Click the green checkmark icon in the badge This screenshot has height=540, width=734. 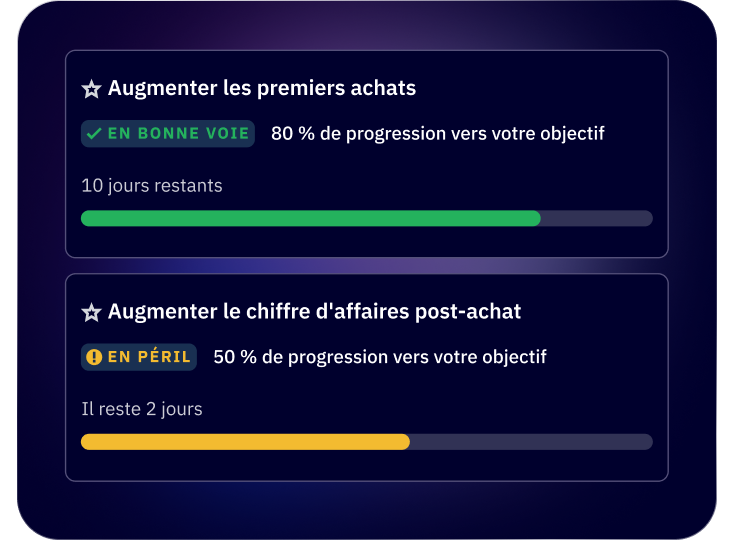(94, 133)
